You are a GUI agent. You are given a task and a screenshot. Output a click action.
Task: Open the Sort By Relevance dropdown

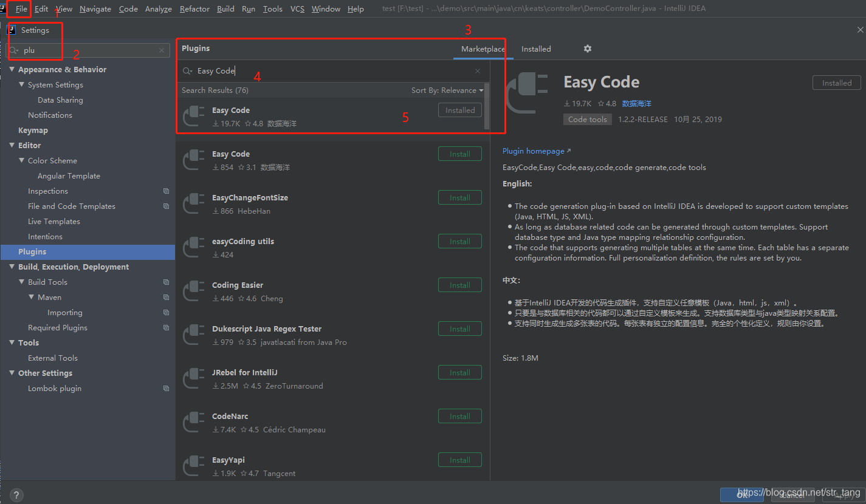point(447,90)
